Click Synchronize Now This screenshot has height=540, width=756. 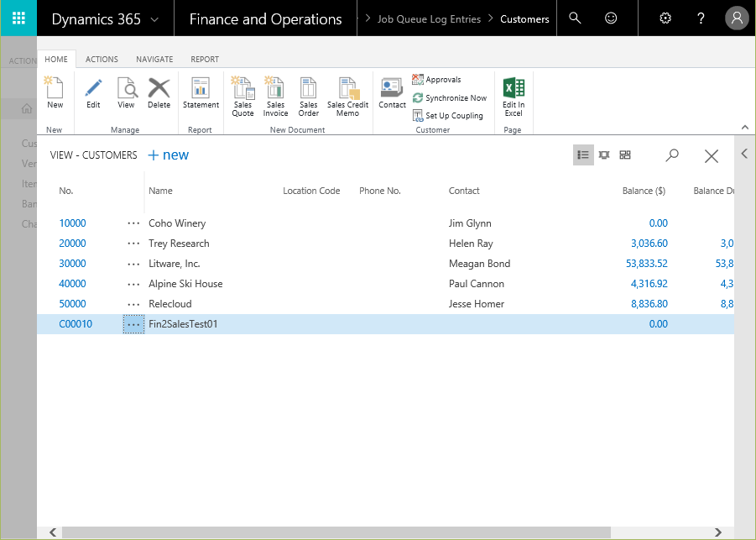pos(450,98)
